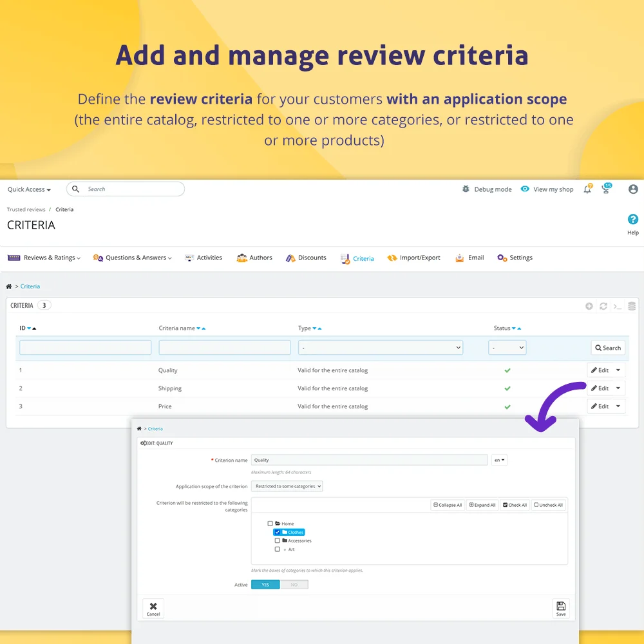Image resolution: width=644 pixels, height=644 pixels.
Task: Open the Help icon
Action: 632,220
